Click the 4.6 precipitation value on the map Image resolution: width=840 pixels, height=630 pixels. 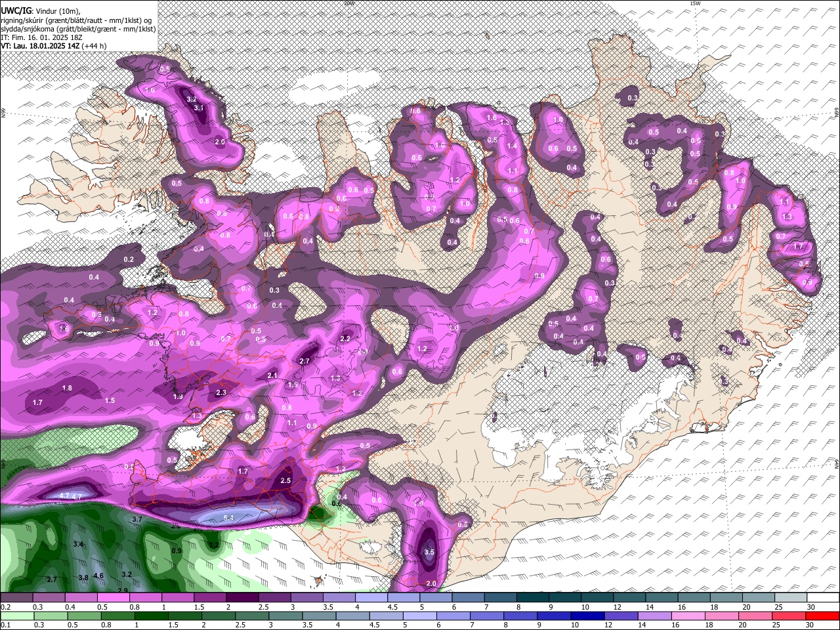(x=98, y=576)
